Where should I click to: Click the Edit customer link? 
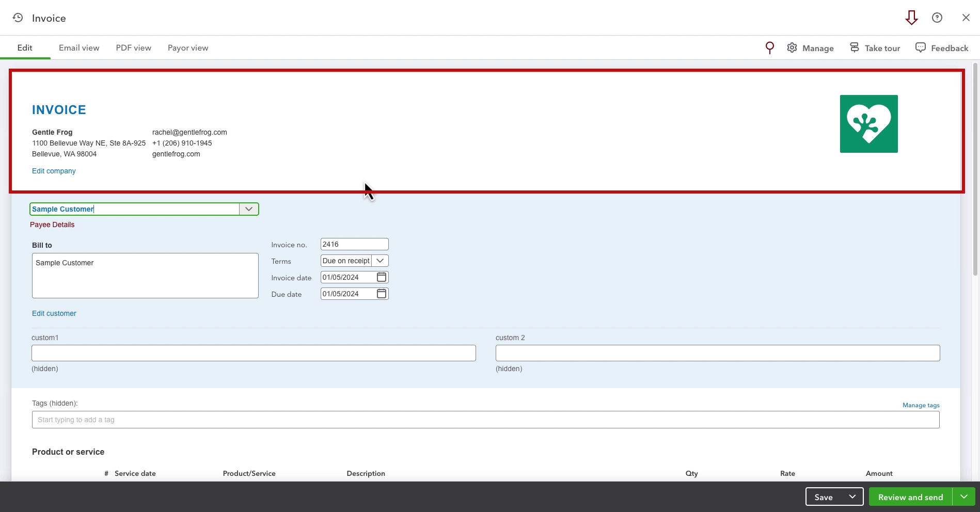coord(54,313)
